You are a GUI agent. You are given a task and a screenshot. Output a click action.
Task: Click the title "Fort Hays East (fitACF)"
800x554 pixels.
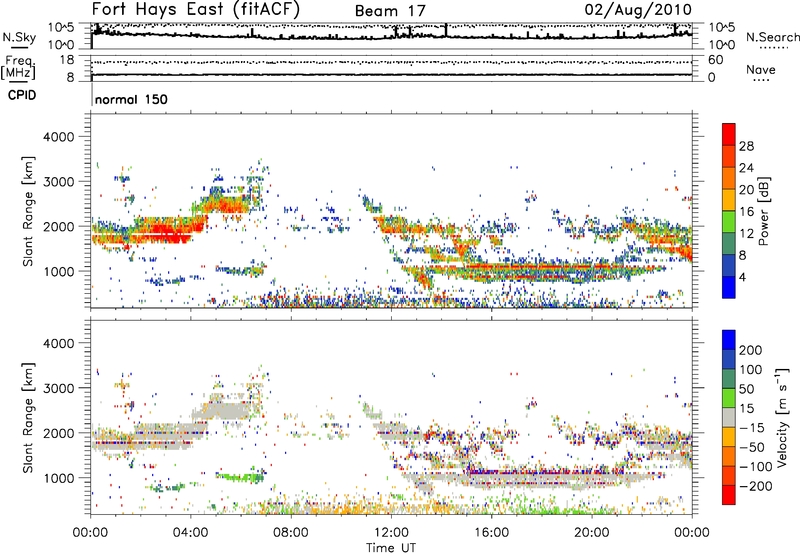tap(195, 9)
